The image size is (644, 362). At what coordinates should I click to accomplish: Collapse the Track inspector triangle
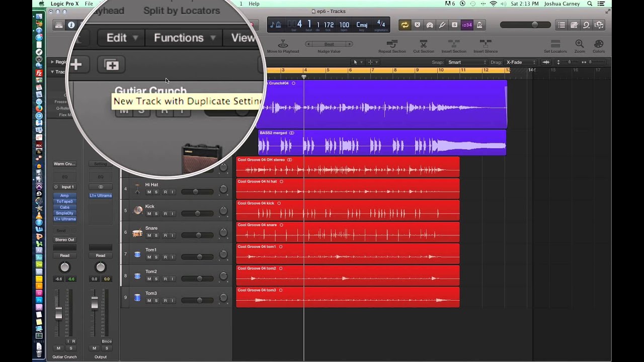pos(52,72)
